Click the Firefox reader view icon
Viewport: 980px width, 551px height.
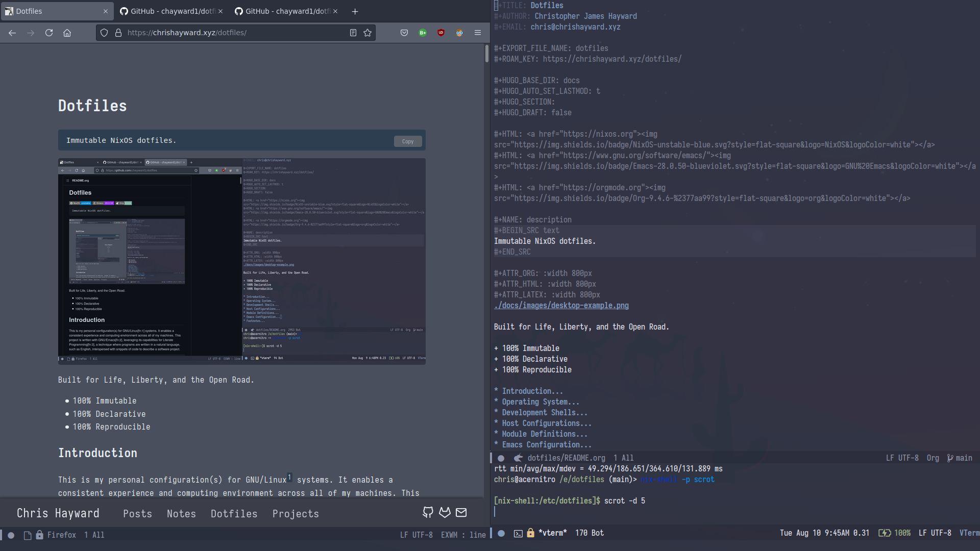353,32
